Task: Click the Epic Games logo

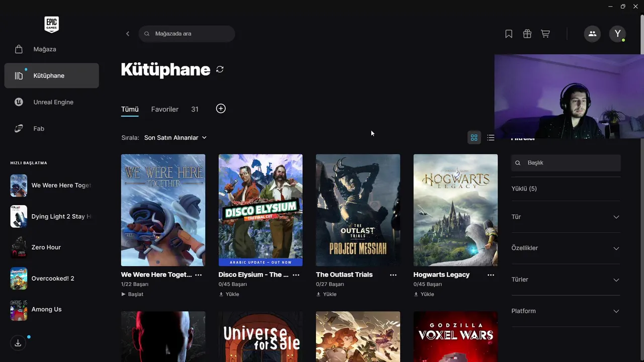Action: (51, 25)
